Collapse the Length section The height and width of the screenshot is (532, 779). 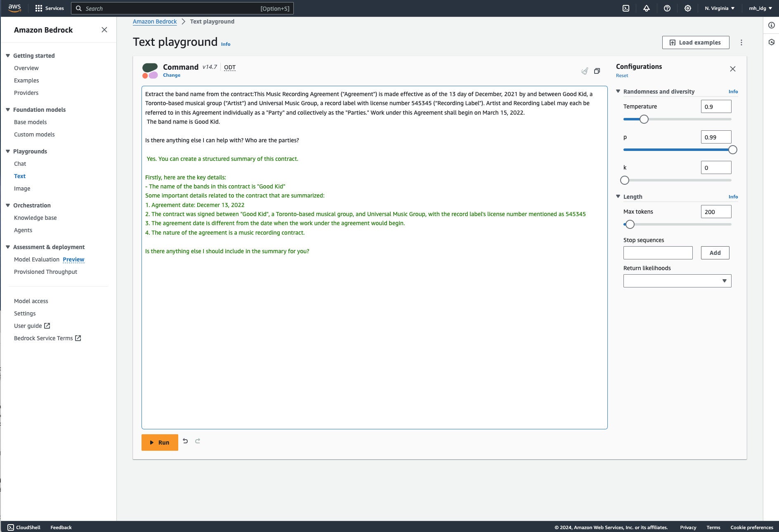pyautogui.click(x=618, y=197)
